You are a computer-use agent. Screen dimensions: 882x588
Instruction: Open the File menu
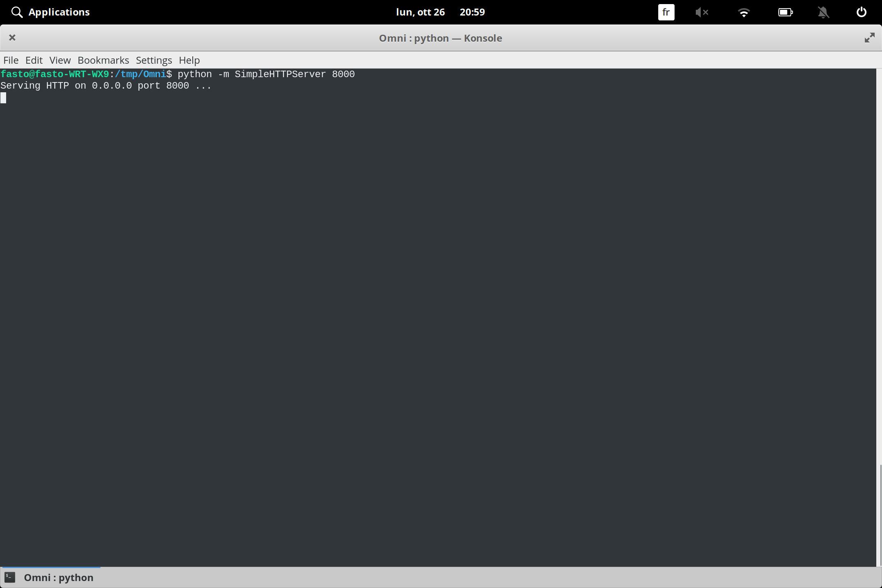(x=11, y=60)
